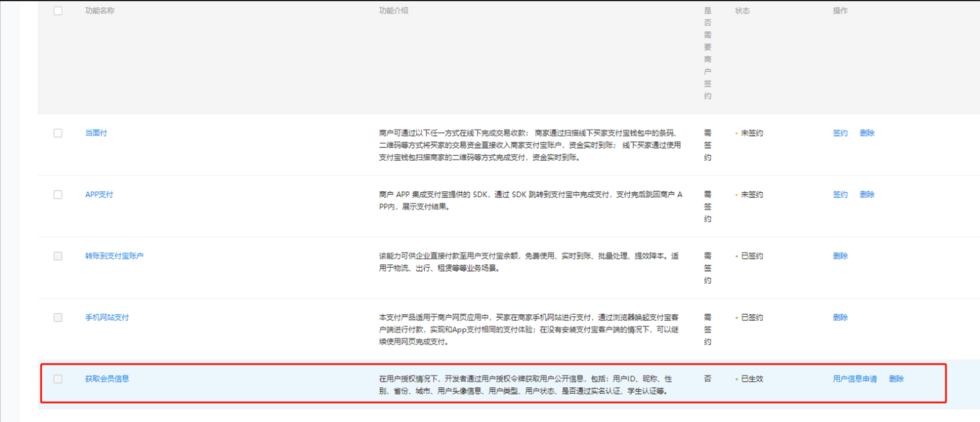Click 删除 in the 当面付 row
Viewport: 980px width, 422px height.
(x=867, y=133)
